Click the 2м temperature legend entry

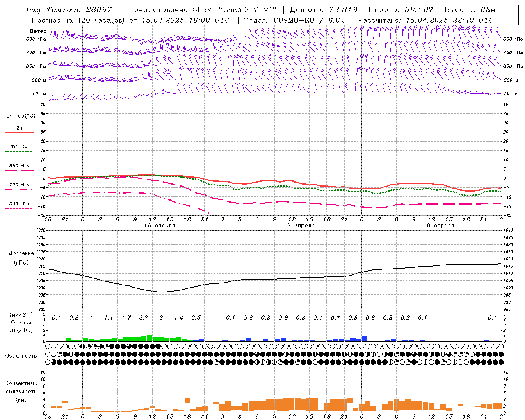coord(19,128)
